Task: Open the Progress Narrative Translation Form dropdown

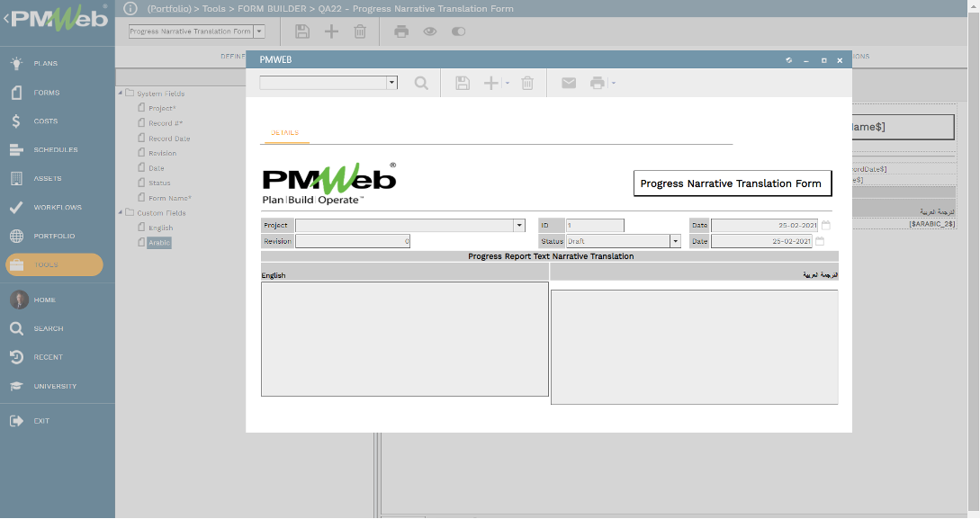Action: [259, 31]
